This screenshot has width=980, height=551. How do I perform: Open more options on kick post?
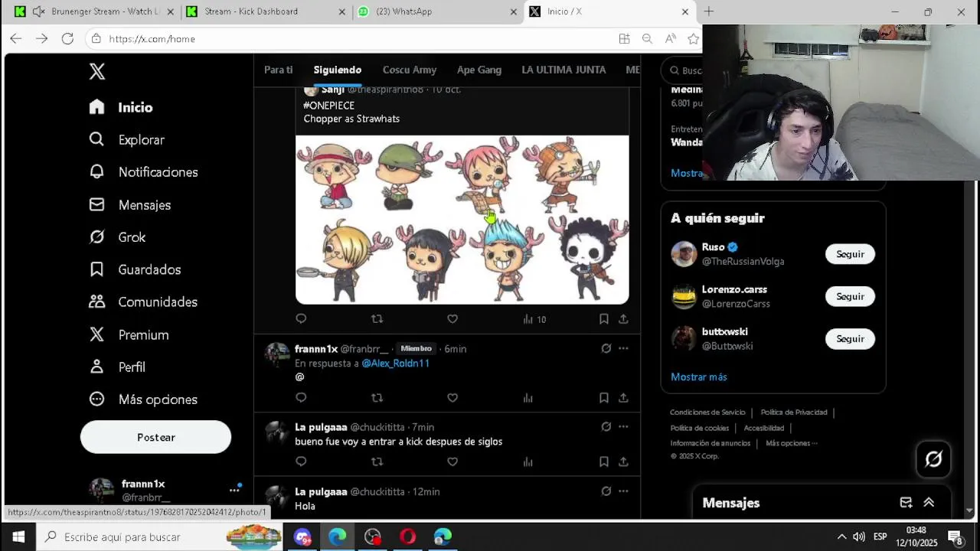point(623,426)
